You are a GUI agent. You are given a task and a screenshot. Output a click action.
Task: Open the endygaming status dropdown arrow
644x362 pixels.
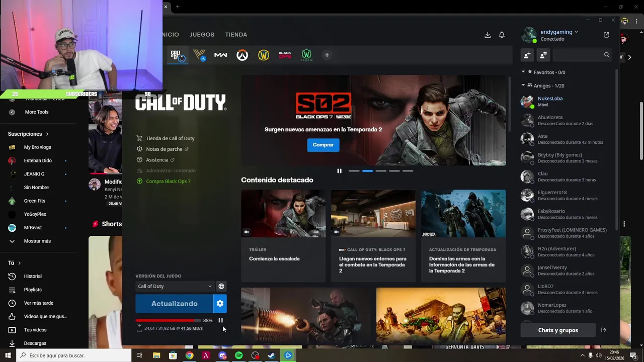pos(576,32)
